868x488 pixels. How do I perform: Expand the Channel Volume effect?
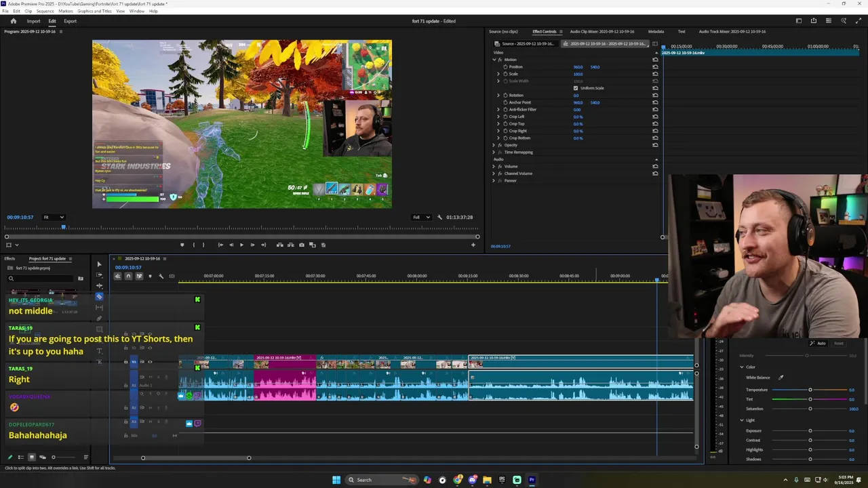pos(494,174)
